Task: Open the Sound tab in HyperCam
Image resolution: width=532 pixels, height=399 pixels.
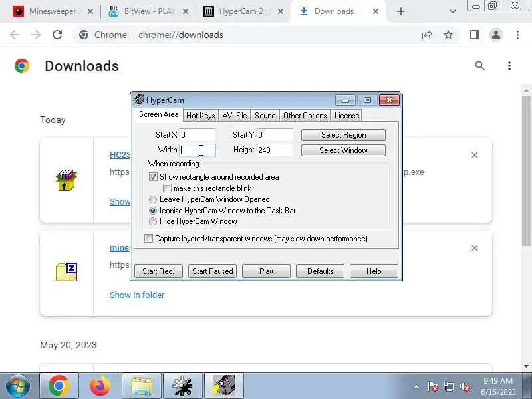Action: 265,116
